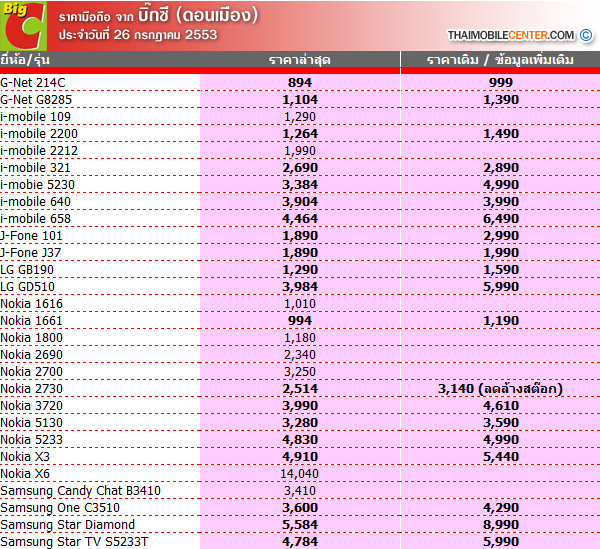Click the original price 3,590

(x=501, y=423)
